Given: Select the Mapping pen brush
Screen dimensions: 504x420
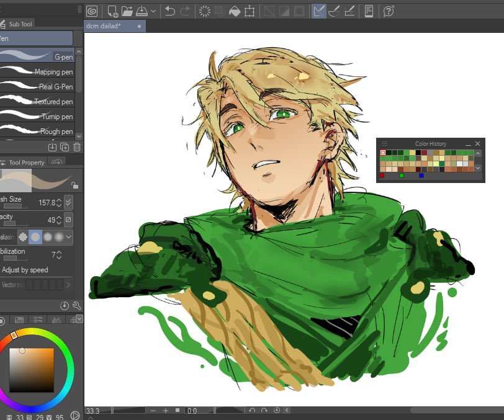Looking at the screenshot, I should pos(37,71).
